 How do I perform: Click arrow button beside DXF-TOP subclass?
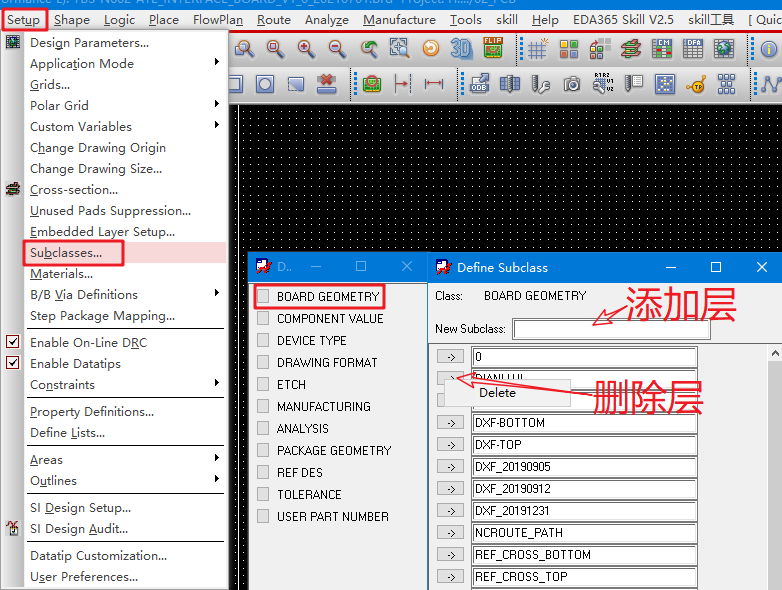[x=450, y=445]
